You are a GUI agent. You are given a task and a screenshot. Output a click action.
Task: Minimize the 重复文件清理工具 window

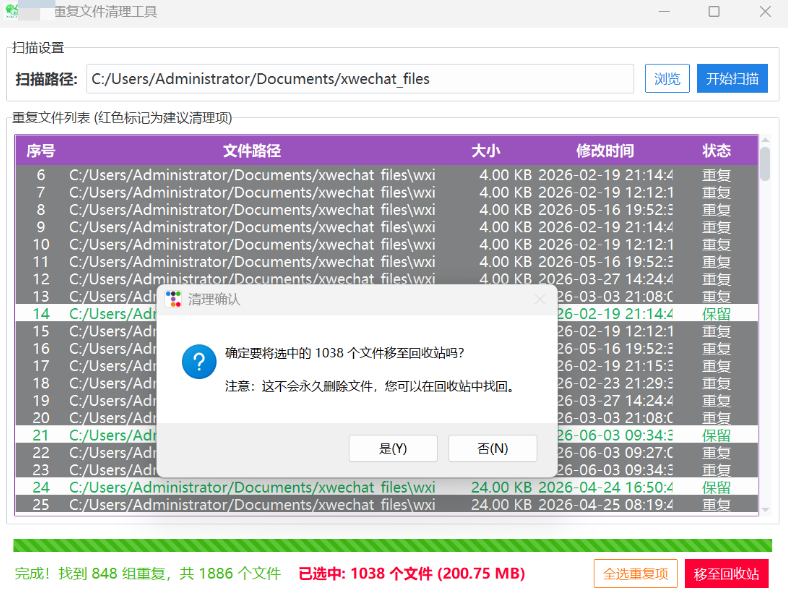click(x=664, y=11)
